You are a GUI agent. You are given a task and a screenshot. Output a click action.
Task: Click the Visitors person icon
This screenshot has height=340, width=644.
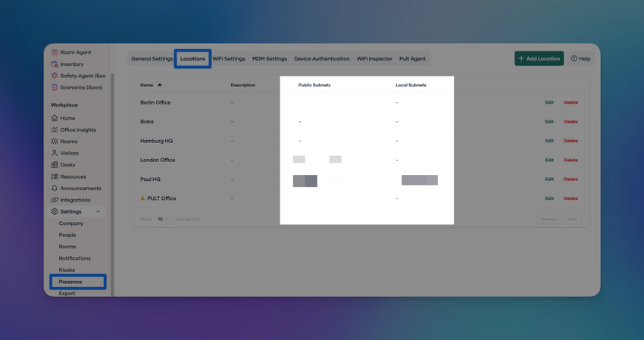55,153
